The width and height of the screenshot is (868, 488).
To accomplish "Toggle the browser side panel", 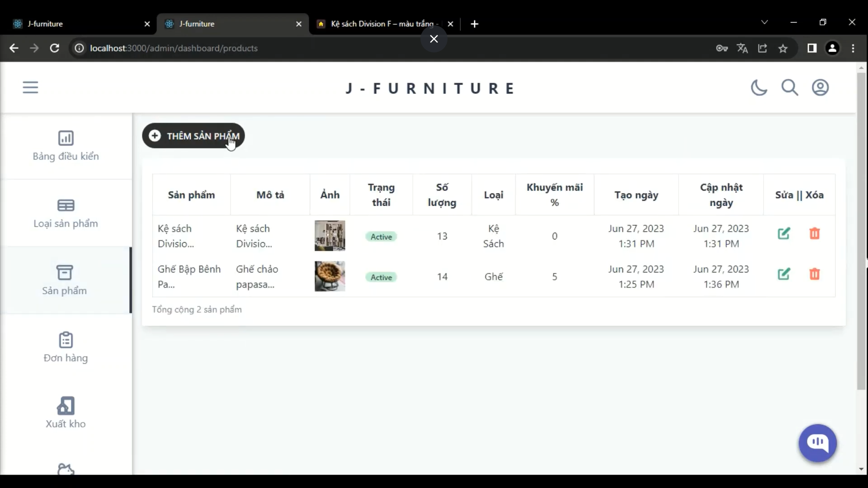I will [812, 48].
